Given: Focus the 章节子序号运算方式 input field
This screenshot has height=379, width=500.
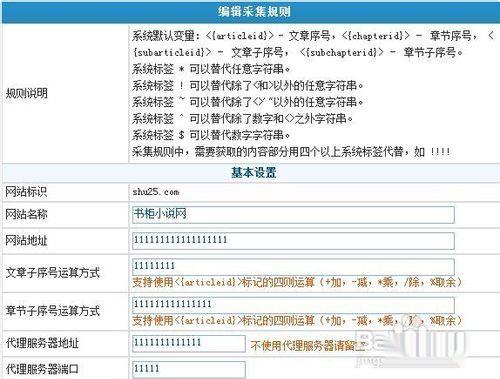Looking at the screenshot, I should pyautogui.click(x=293, y=305).
